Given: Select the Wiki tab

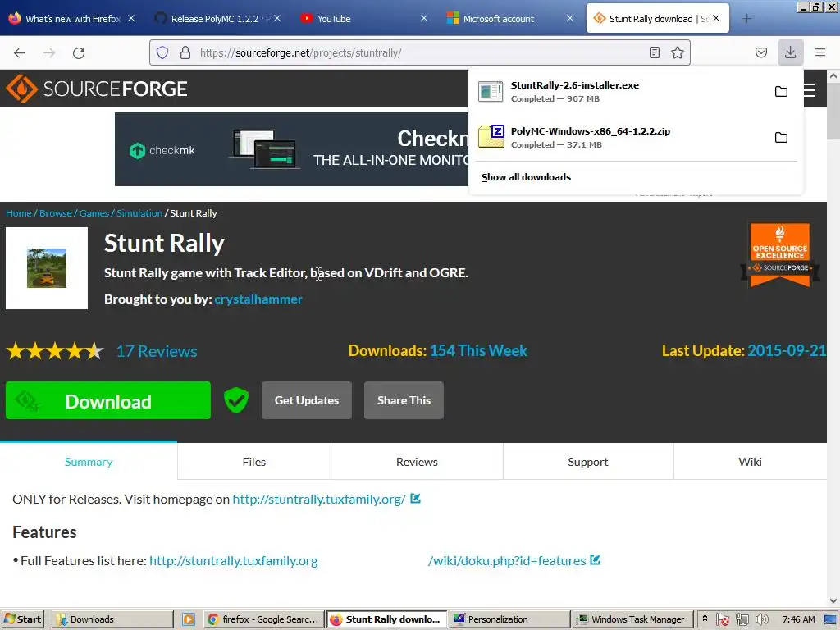Looking at the screenshot, I should [x=750, y=462].
